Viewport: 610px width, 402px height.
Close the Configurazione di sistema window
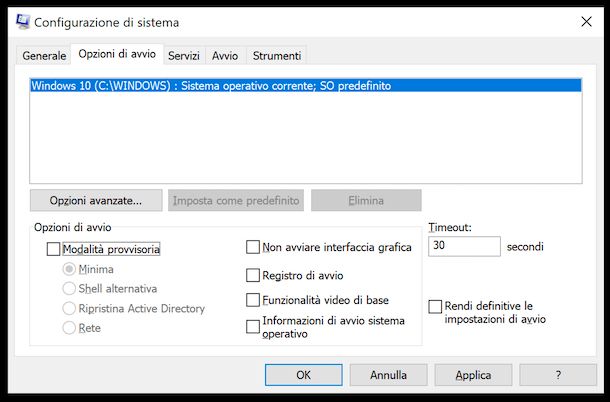(586, 22)
